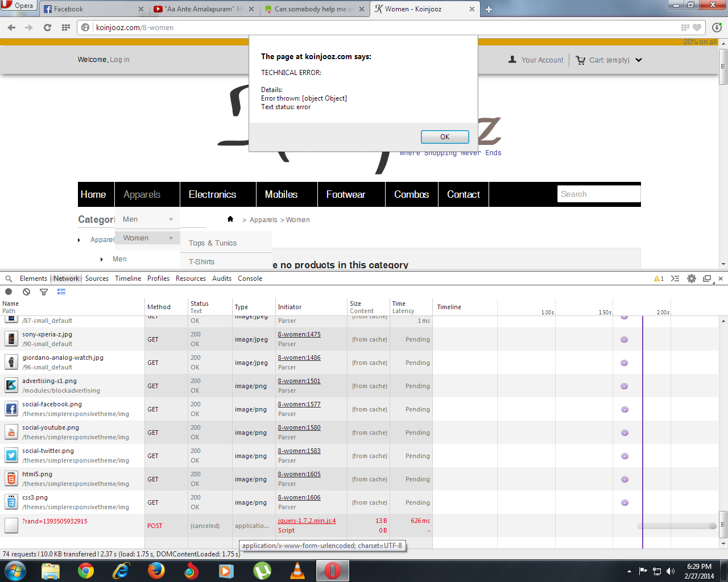Select social-facebook.png thumbnail in network list
This screenshot has width=728, height=582.
click(x=11, y=409)
